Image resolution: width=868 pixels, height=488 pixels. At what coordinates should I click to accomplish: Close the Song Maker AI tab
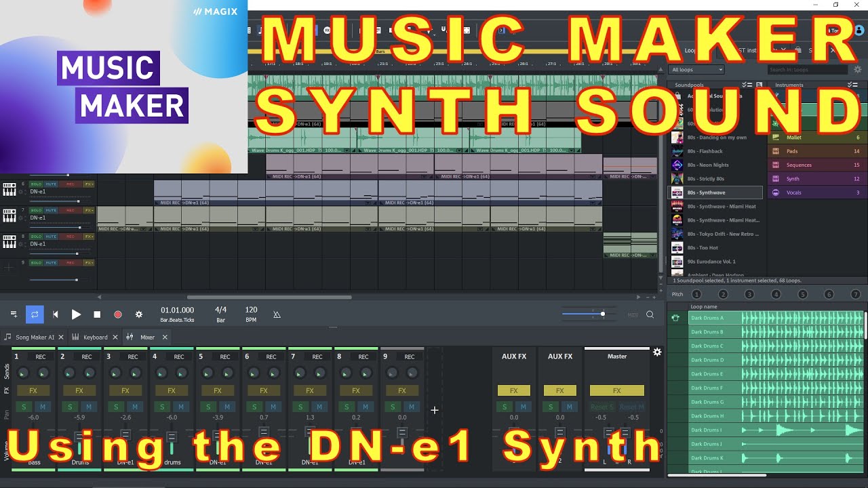coord(61,337)
